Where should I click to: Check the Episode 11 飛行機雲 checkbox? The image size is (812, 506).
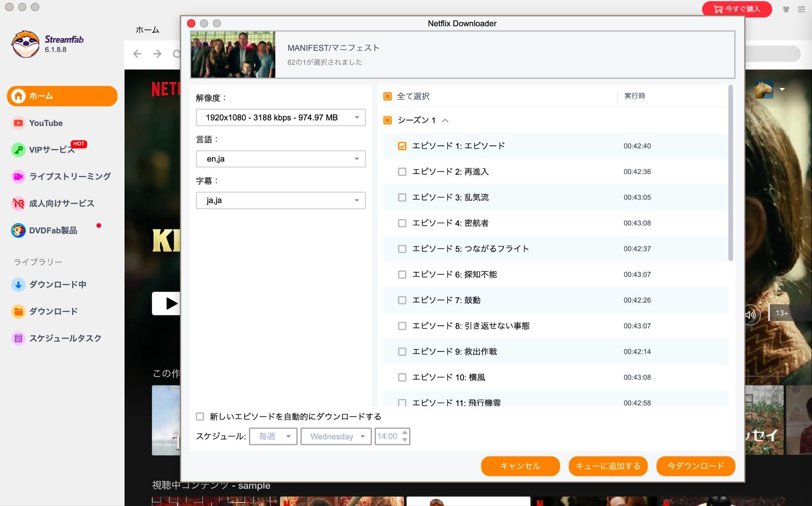point(402,403)
